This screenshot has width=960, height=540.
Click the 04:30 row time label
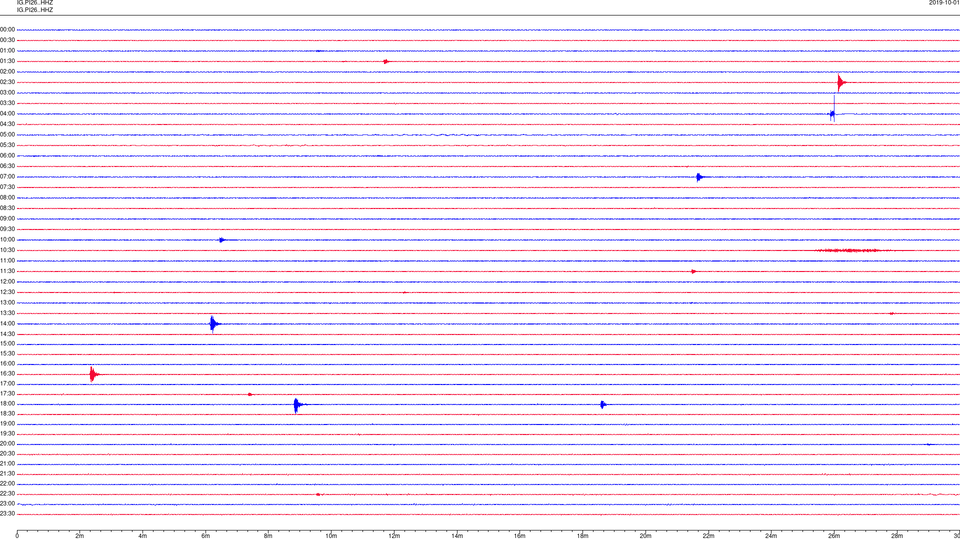[x=7, y=124]
